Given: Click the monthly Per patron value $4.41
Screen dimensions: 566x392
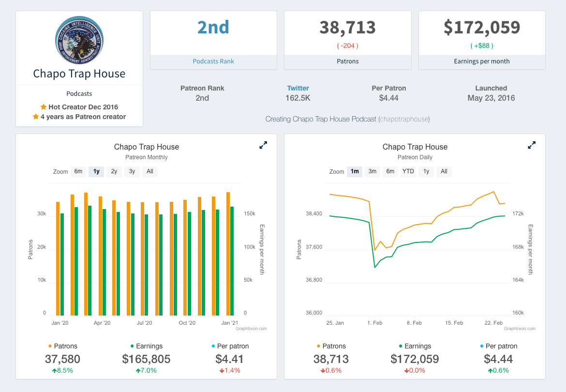Looking at the screenshot, I should (230, 359).
